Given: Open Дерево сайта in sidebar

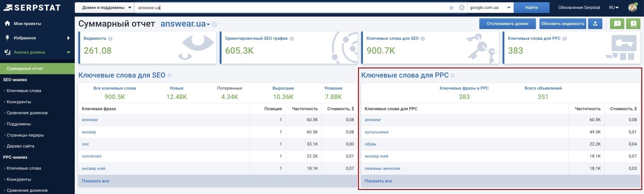Looking at the screenshot, I should [x=21, y=146].
